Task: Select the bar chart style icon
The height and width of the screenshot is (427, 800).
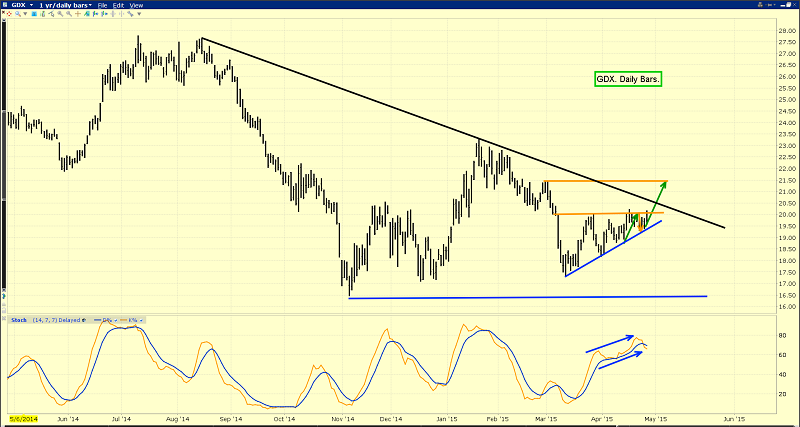Action: [x=43, y=14]
